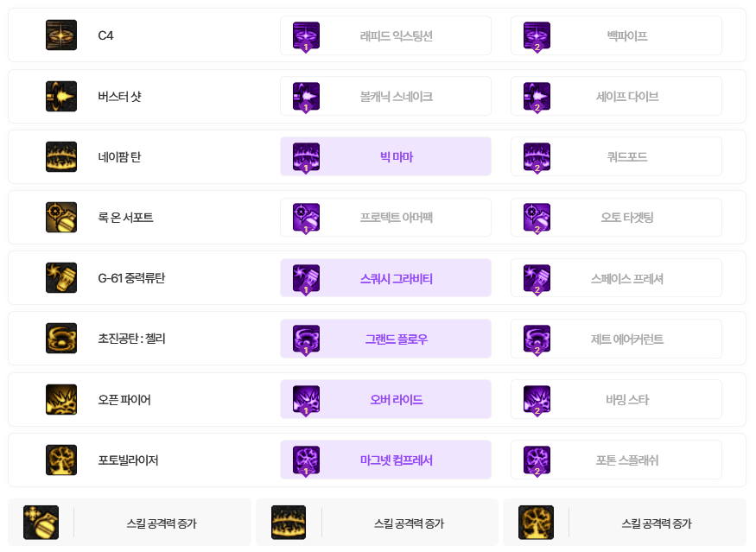The height and width of the screenshot is (552, 756).
Task: Click the 버스터 샷 skill icon
Action: 61,96
